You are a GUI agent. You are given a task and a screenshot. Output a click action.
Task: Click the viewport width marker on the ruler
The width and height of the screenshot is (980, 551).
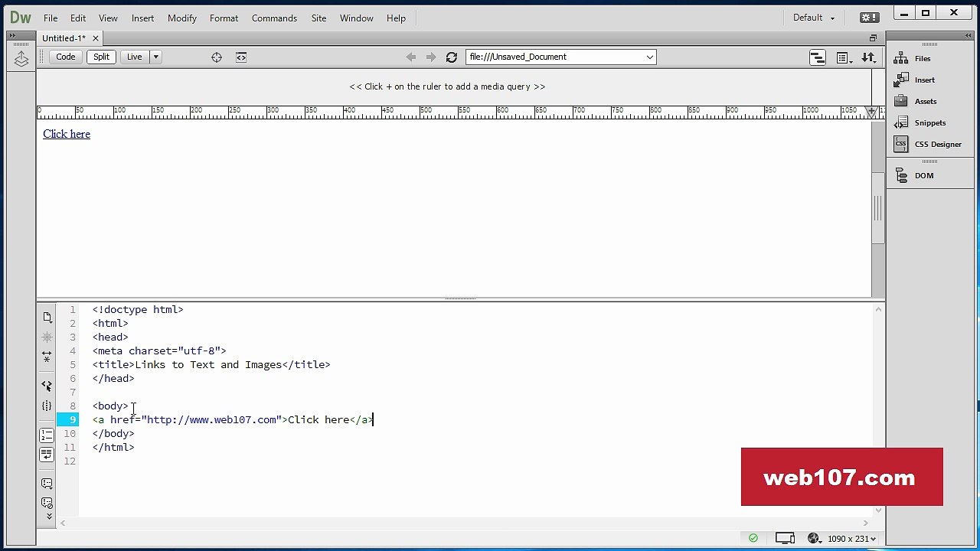tap(871, 112)
